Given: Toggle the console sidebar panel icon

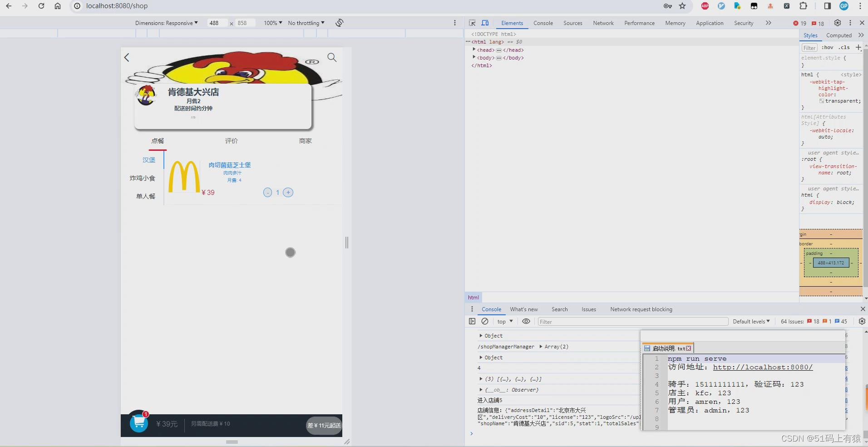Looking at the screenshot, I should (x=472, y=321).
